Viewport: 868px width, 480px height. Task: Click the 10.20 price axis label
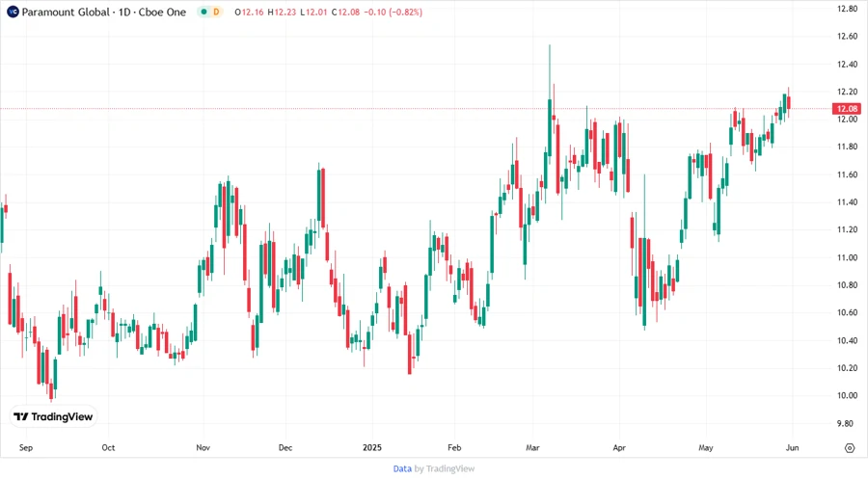pos(847,368)
